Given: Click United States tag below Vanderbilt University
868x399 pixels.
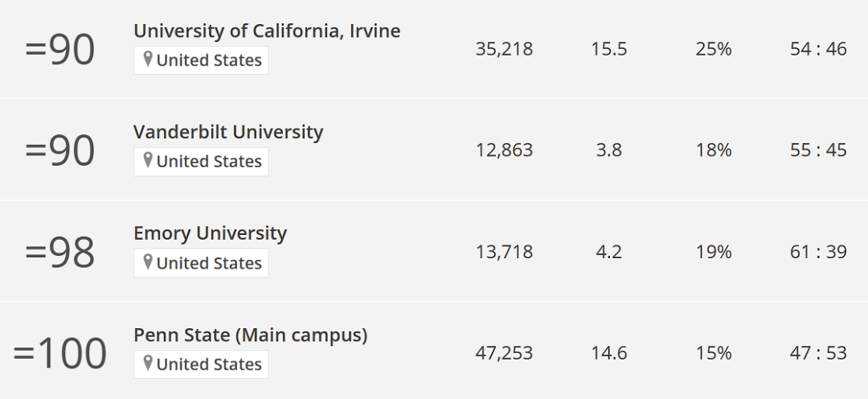Looking at the screenshot, I should 201,161.
